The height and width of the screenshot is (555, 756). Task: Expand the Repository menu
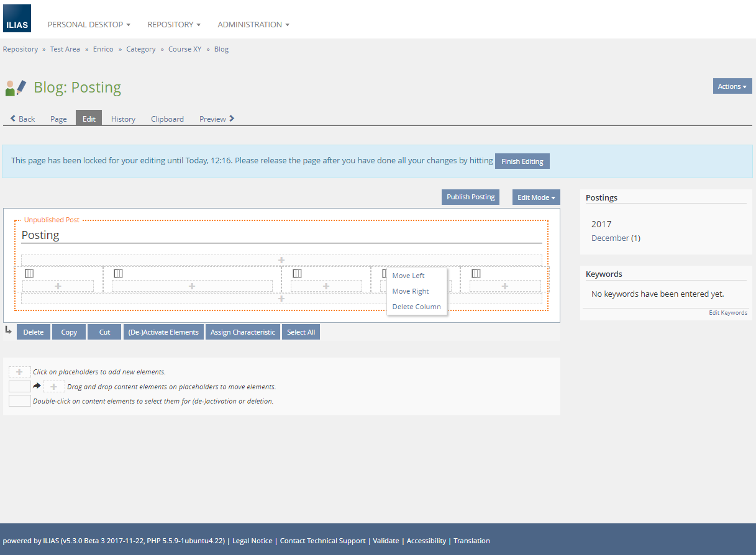click(174, 25)
